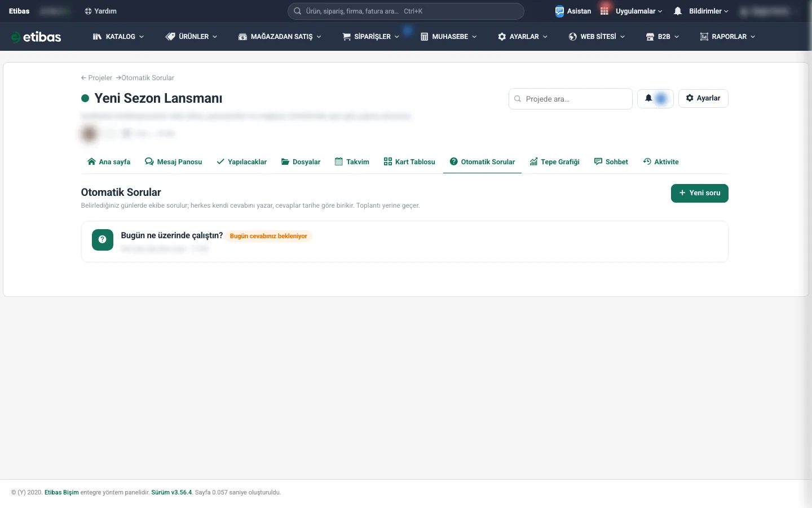This screenshot has width=812, height=508.
Task: Open the Bugün ne üzerinde çalıştın question
Action: pyautogui.click(x=171, y=235)
